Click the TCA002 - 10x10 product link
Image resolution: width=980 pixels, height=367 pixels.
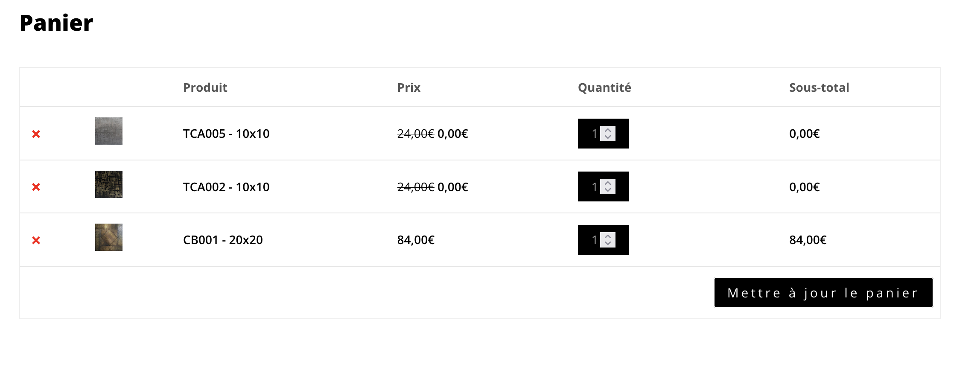(226, 187)
